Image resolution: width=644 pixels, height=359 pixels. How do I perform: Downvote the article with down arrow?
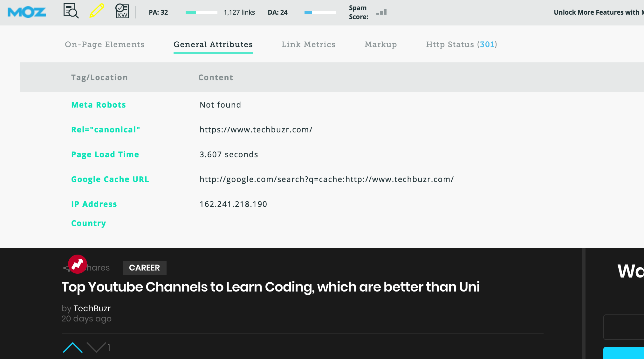[96, 348]
